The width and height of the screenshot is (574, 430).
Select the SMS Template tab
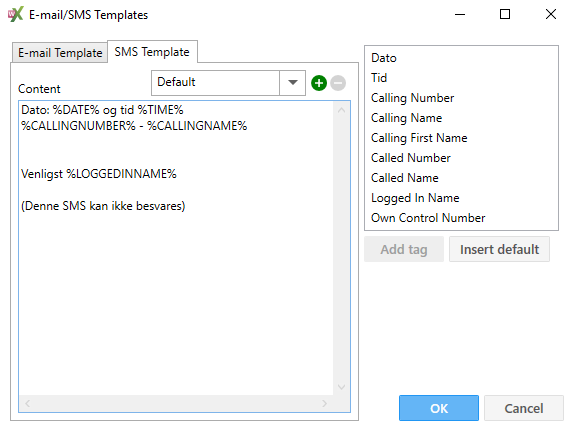152,52
